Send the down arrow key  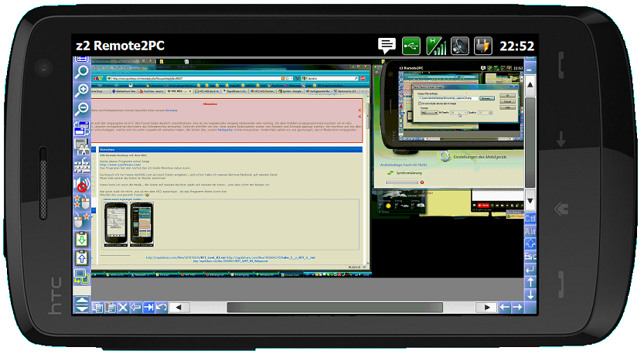coord(530,294)
